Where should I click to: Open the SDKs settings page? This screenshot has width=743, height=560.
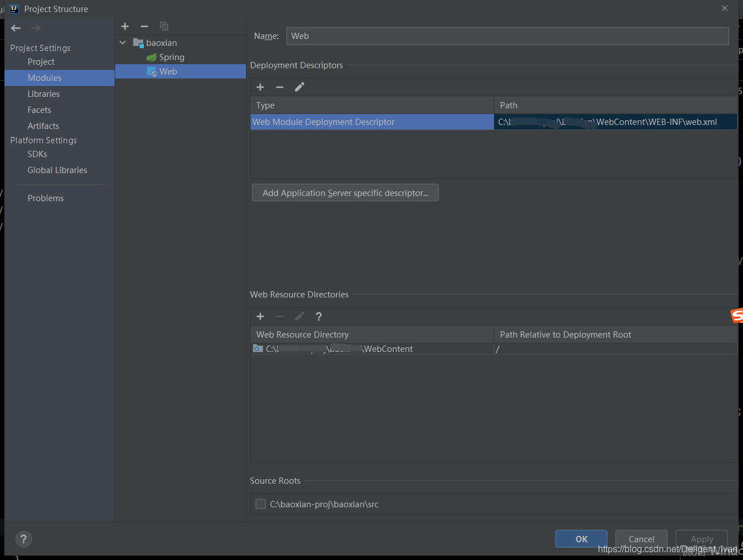pos(37,154)
